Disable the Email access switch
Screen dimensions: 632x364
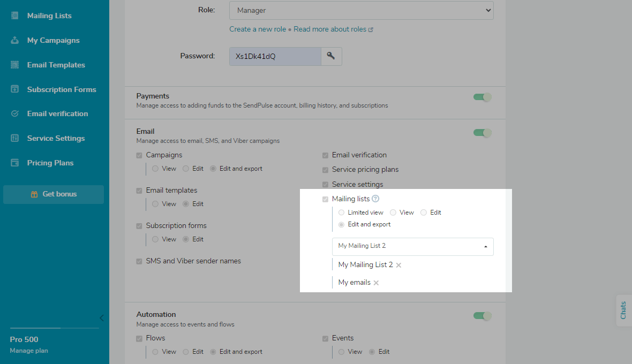point(482,133)
